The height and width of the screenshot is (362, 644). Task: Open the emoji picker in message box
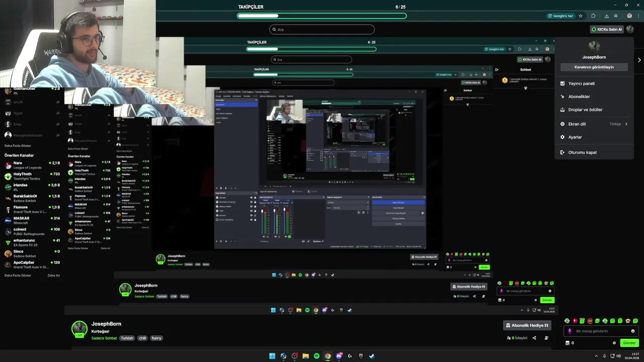pos(633,331)
